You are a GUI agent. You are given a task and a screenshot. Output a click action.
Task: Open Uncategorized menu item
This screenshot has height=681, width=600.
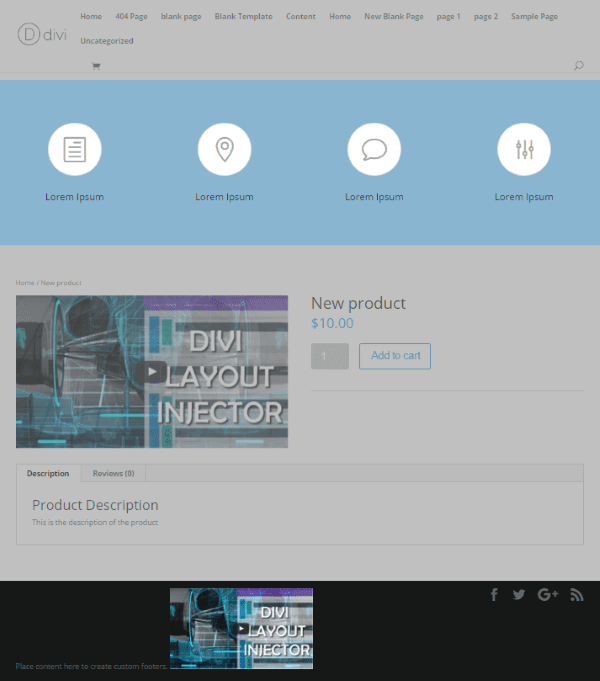click(x=107, y=41)
